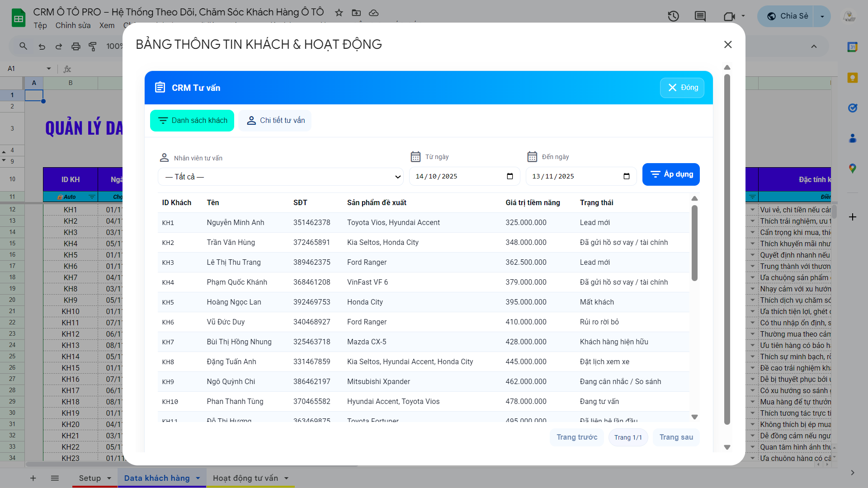
Task: Expand the Nhân viên tư vấn dropdown
Action: [x=280, y=177]
